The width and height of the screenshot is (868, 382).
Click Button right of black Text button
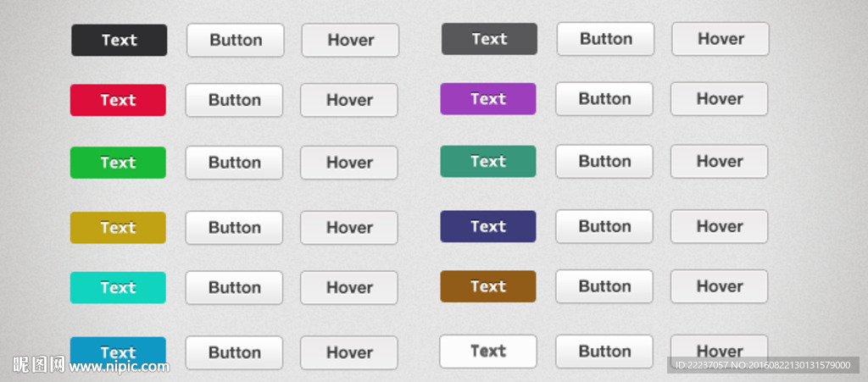click(236, 40)
